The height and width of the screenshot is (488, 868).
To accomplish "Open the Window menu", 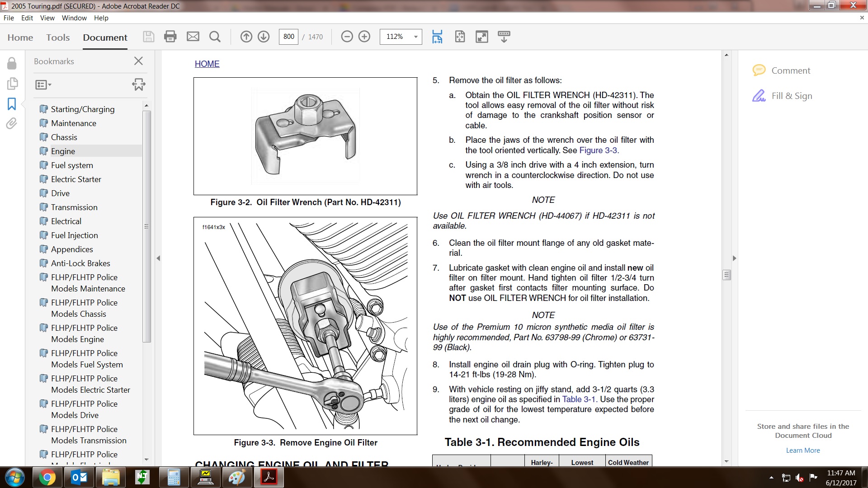I will (x=74, y=18).
